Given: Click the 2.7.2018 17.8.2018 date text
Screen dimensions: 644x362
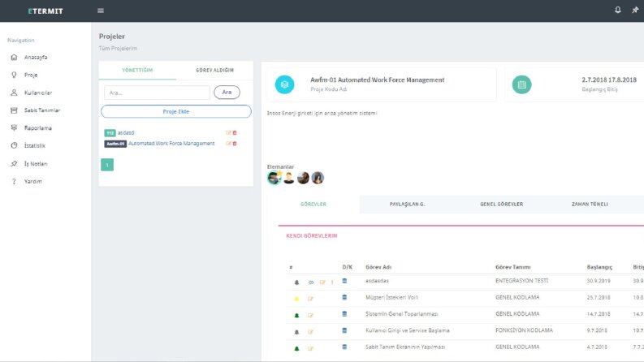Looking at the screenshot, I should [x=609, y=80].
